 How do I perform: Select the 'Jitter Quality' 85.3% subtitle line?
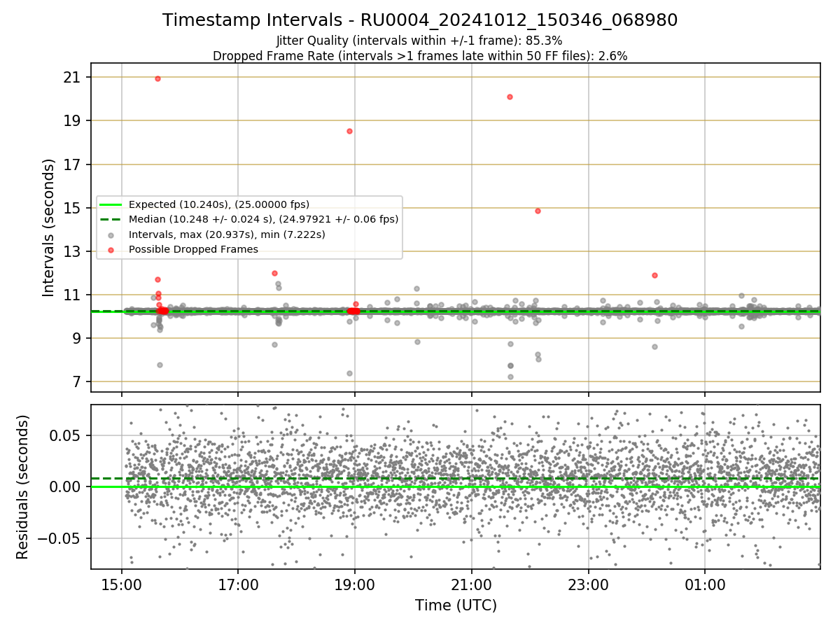pos(419,41)
